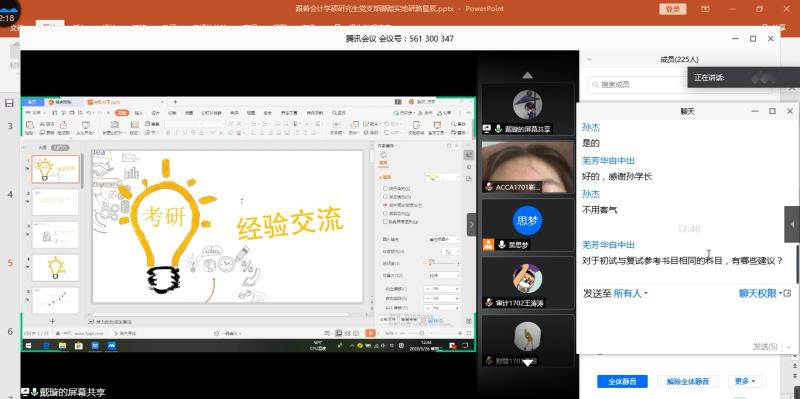The image size is (800, 399).
Task: Select the first fill radio option in the WPS pane
Action: tap(385, 188)
